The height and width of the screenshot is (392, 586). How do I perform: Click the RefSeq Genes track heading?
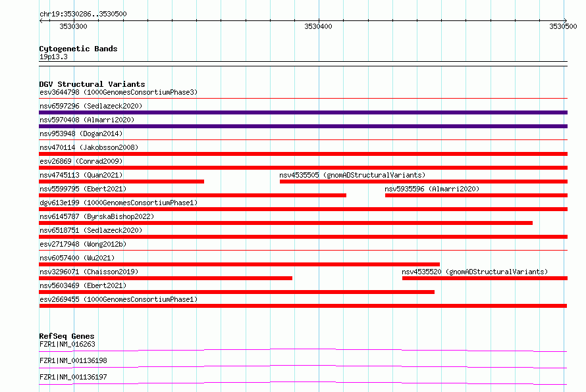[x=67, y=336]
